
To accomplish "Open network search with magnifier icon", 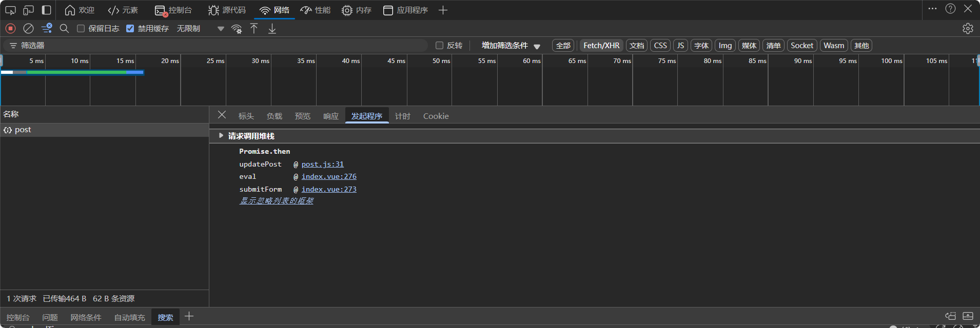I will (x=64, y=28).
